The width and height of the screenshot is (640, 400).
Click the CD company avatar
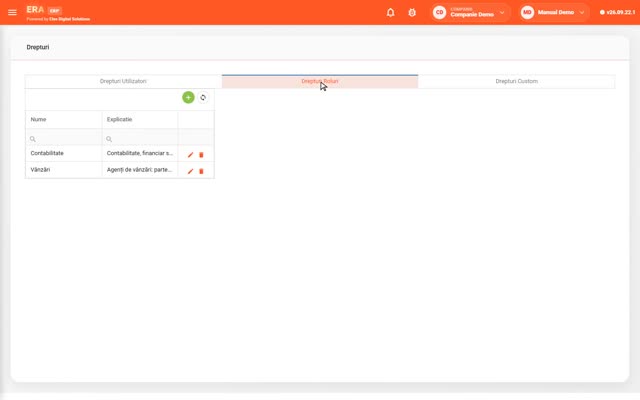coord(439,13)
